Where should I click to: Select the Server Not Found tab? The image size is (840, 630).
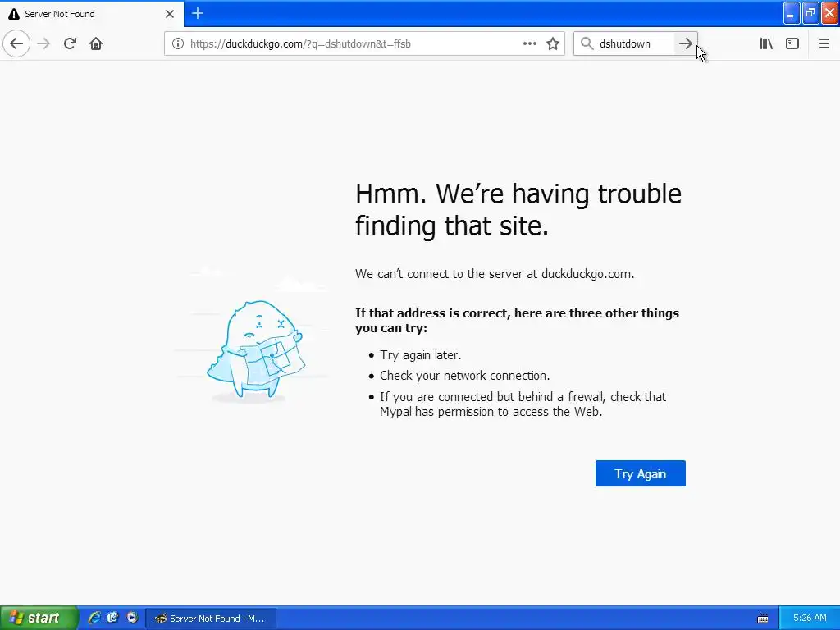click(92, 13)
